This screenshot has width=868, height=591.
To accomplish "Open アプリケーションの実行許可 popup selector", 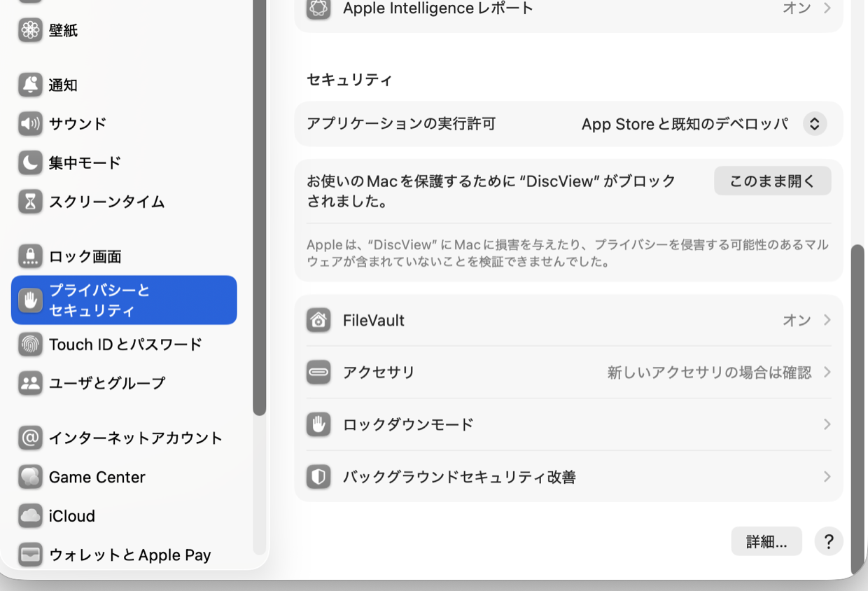I will 815,124.
